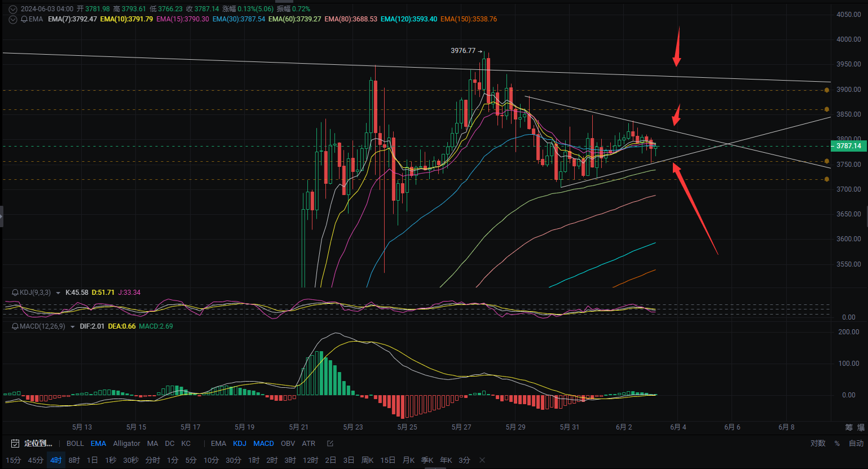868x469 pixels.
Task: Toggle the KC indicator
Action: 186,444
